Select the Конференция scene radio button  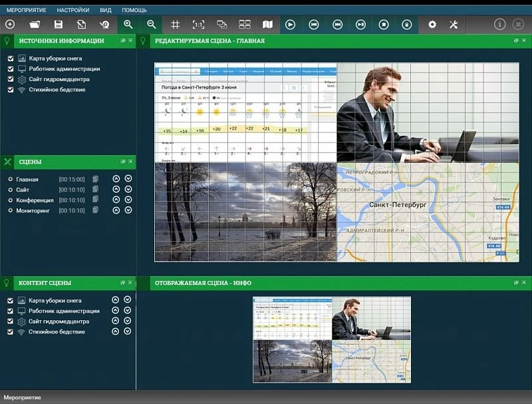(x=11, y=200)
